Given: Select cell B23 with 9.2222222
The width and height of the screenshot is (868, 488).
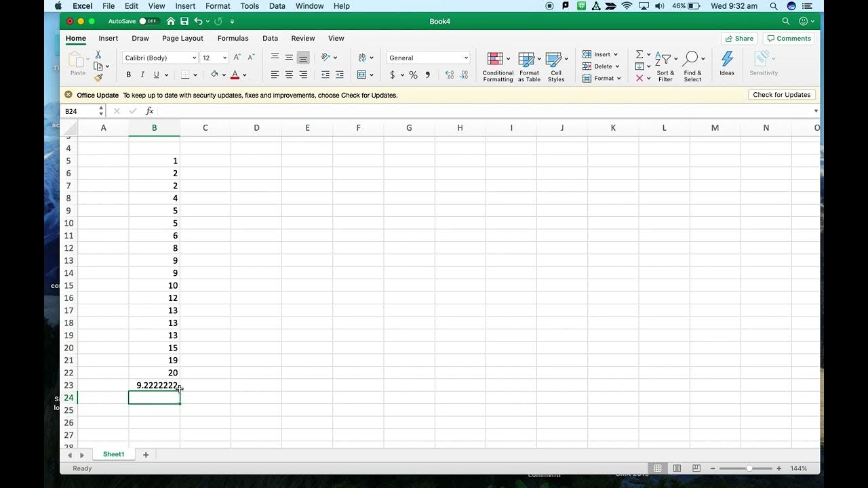Looking at the screenshot, I should pos(154,386).
